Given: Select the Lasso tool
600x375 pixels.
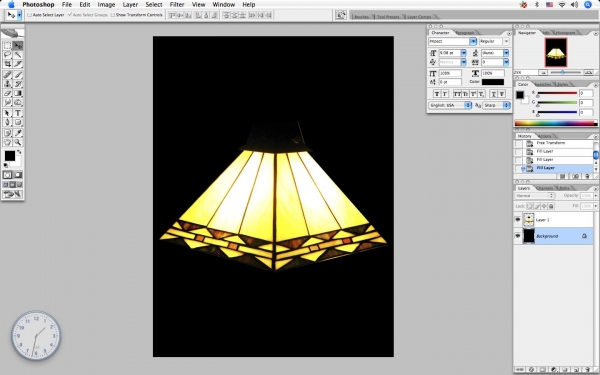Looking at the screenshot, I should 7,55.
